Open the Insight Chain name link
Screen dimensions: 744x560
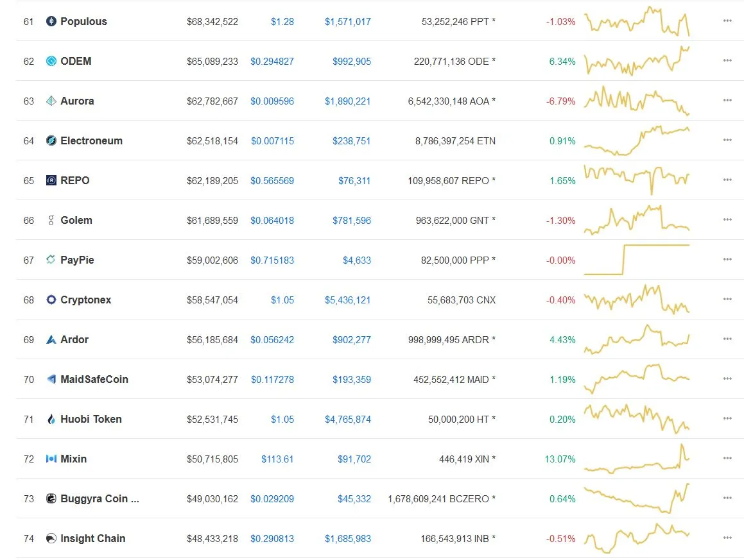[93, 539]
